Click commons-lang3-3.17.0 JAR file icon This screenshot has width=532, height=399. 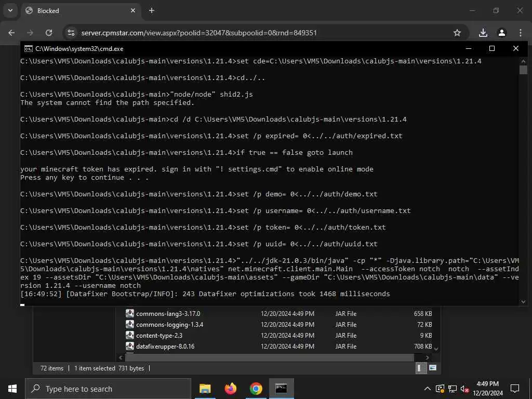[x=129, y=313]
